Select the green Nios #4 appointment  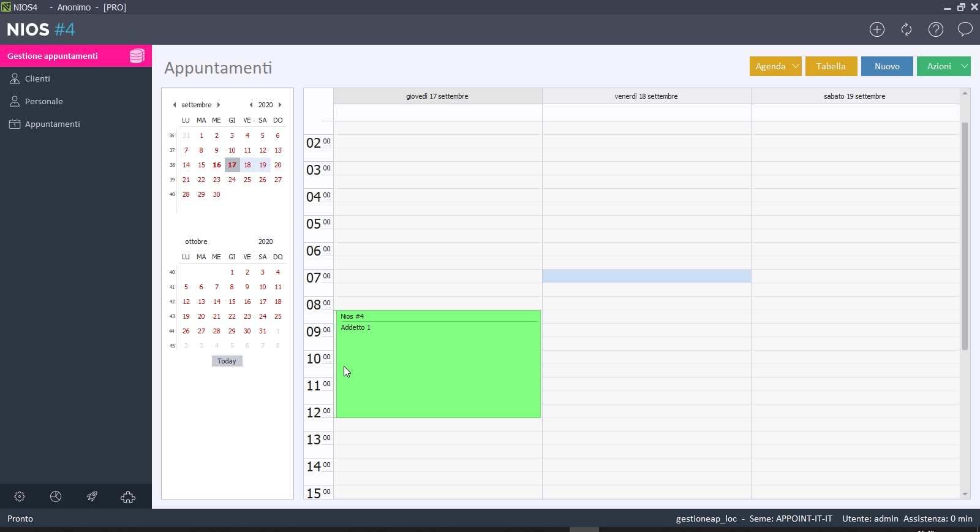[x=438, y=368]
